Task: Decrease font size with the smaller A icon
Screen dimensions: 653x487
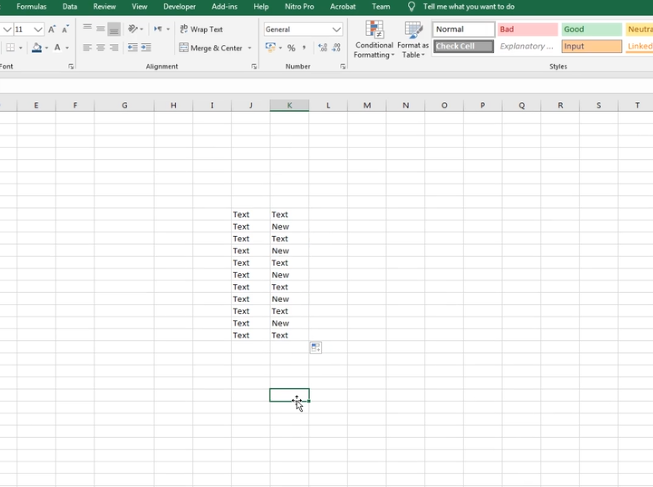Action: click(x=65, y=29)
